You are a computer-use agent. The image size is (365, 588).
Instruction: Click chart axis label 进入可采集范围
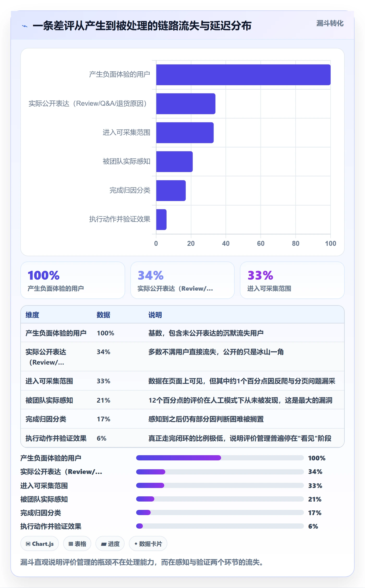coord(126,133)
